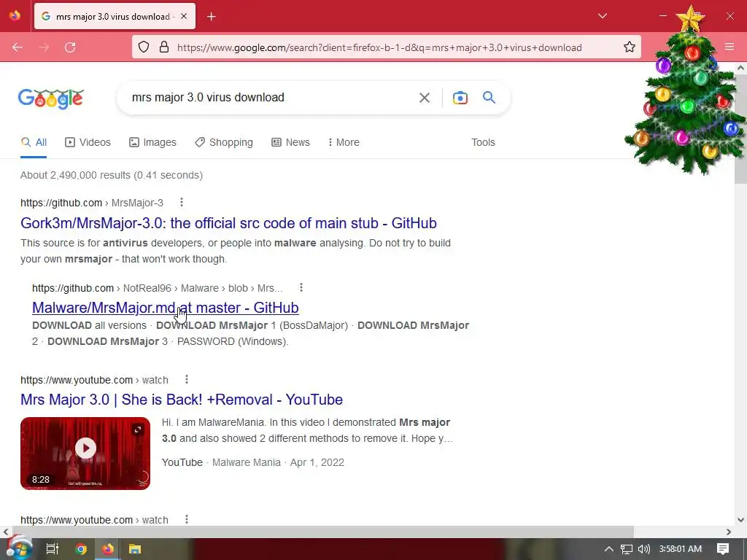Screen dimensions: 747x560
Task: Switch to News search tab
Action: tap(290, 142)
